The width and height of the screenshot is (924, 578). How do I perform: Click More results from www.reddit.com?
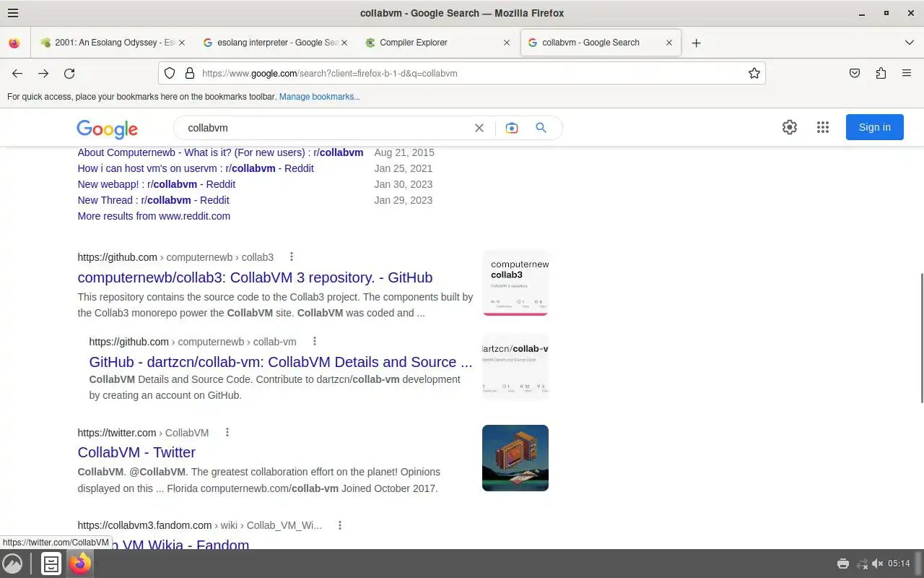click(x=154, y=216)
